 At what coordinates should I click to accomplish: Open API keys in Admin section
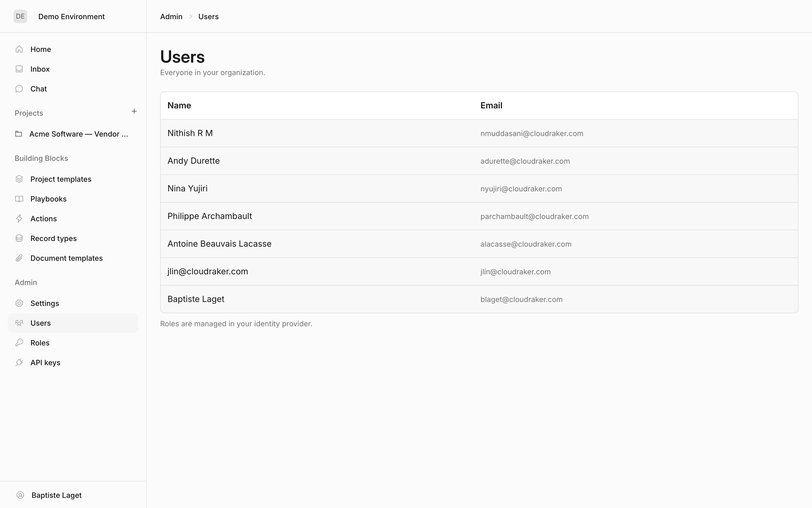coord(73,363)
